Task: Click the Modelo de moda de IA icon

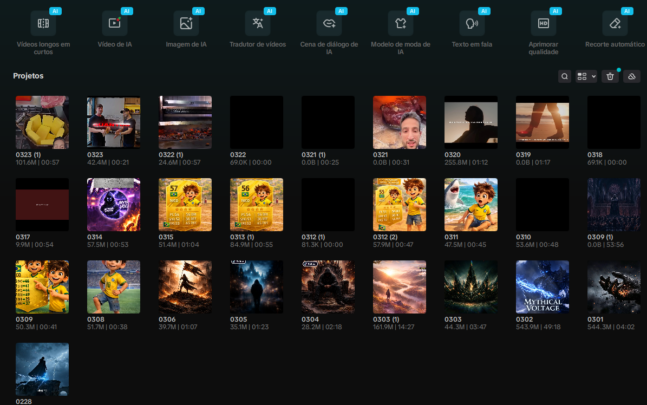Action: click(x=400, y=23)
